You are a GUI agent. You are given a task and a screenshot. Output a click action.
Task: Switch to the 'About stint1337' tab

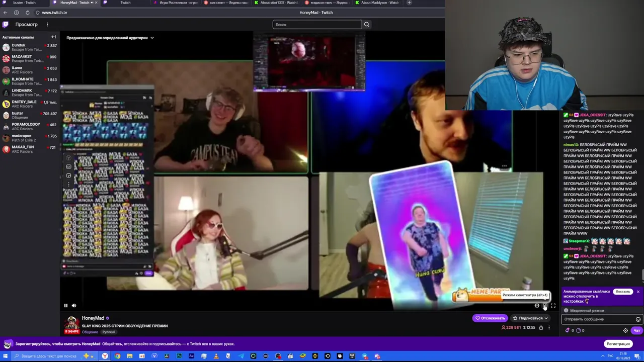[276, 3]
